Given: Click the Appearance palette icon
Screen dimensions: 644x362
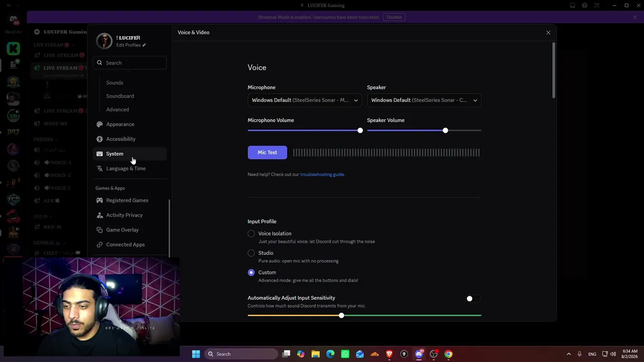Looking at the screenshot, I should [100, 124].
